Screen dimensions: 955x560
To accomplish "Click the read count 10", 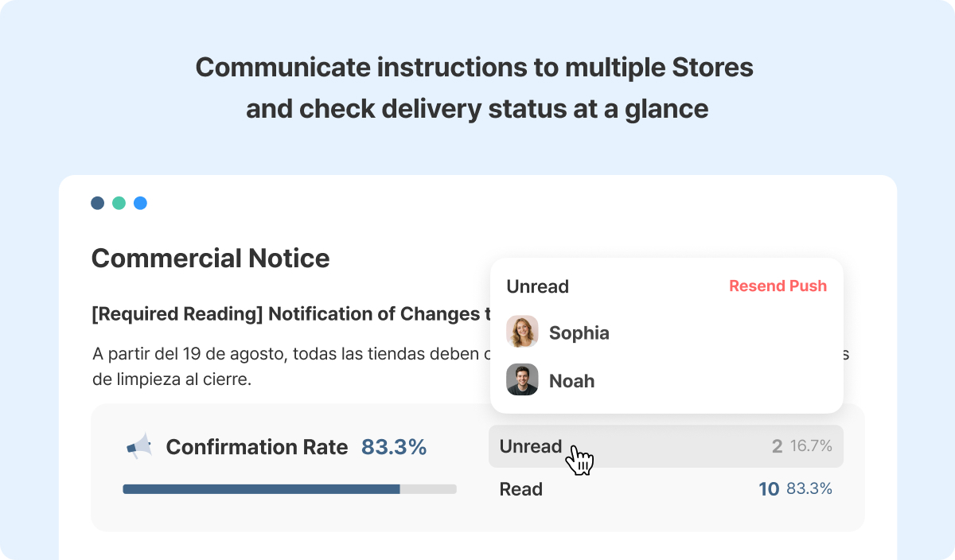I will pyautogui.click(x=769, y=489).
